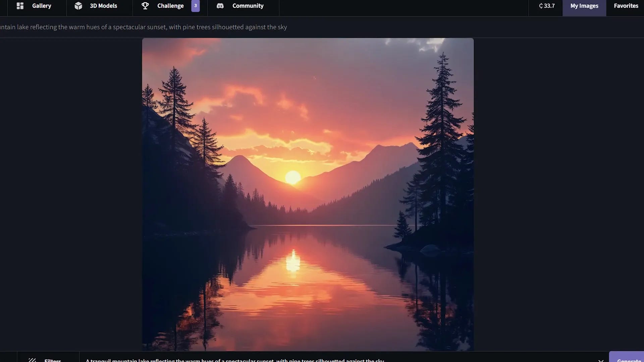Click the Filters stripes icon
This screenshot has width=644, height=362.
(33, 360)
